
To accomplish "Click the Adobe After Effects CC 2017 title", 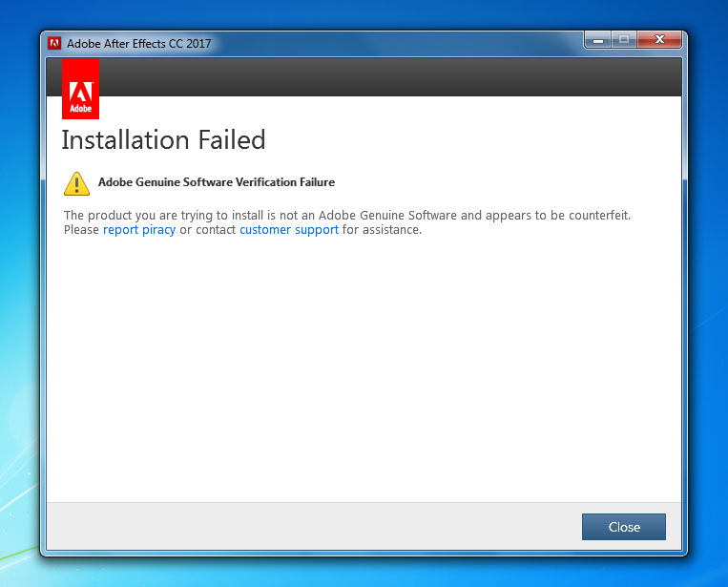I will [x=138, y=44].
